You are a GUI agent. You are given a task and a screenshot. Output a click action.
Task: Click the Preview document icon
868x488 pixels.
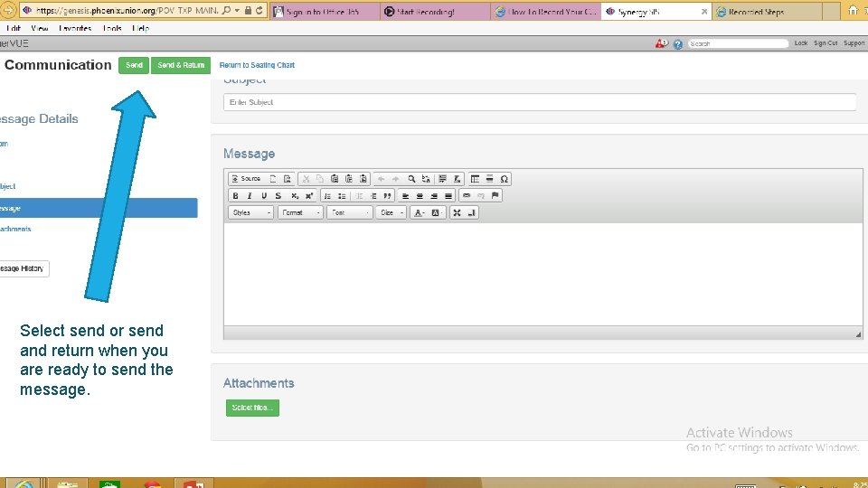pyautogui.click(x=288, y=179)
